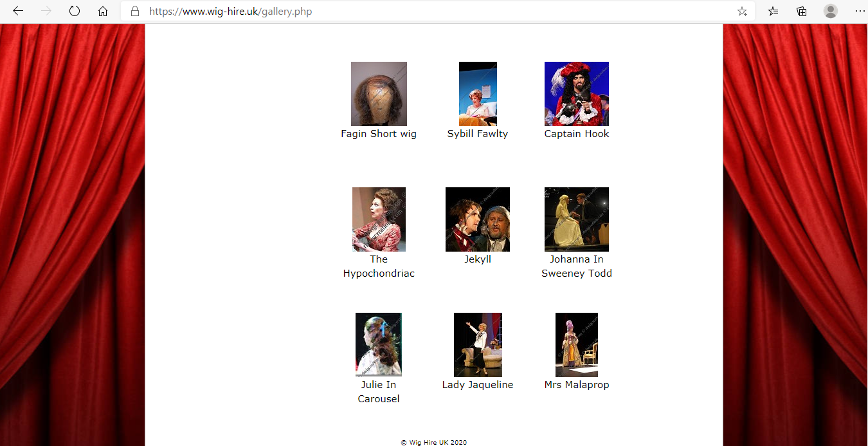Viewport: 868px width, 446px height.
Task: Click the 'Fagin Short wig' caption
Action: point(379,134)
